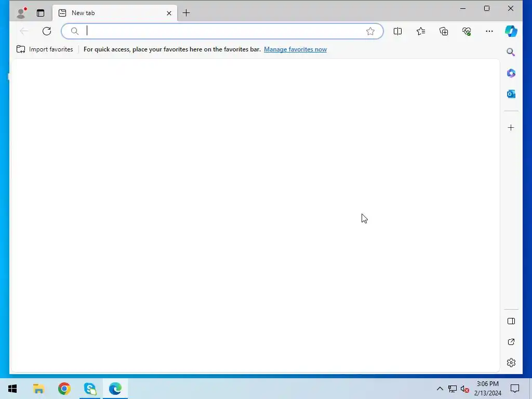Customize sidebar with the plus icon
The height and width of the screenshot is (399, 532).
pos(511,128)
